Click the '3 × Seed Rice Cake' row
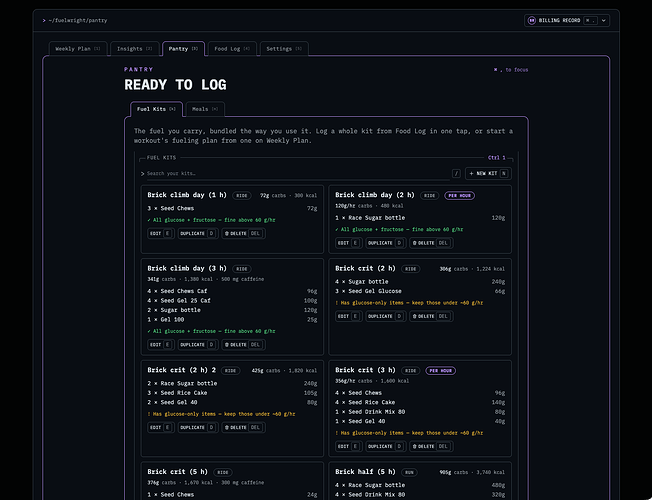This screenshot has width=652, height=500. (232, 393)
